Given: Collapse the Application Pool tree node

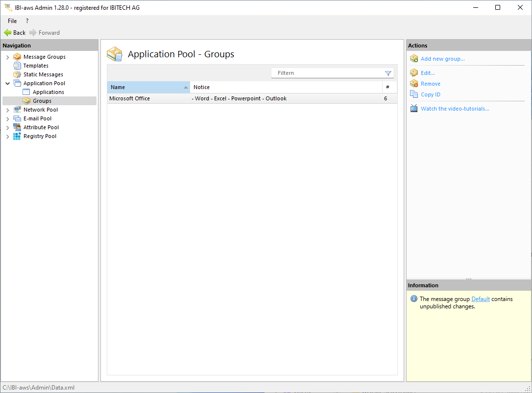Looking at the screenshot, I should click(x=7, y=83).
